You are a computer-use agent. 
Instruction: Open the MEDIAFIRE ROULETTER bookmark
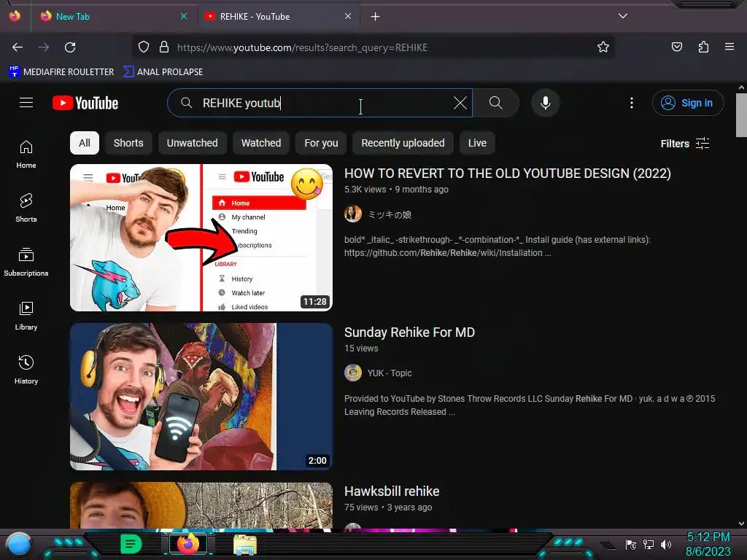[61, 72]
